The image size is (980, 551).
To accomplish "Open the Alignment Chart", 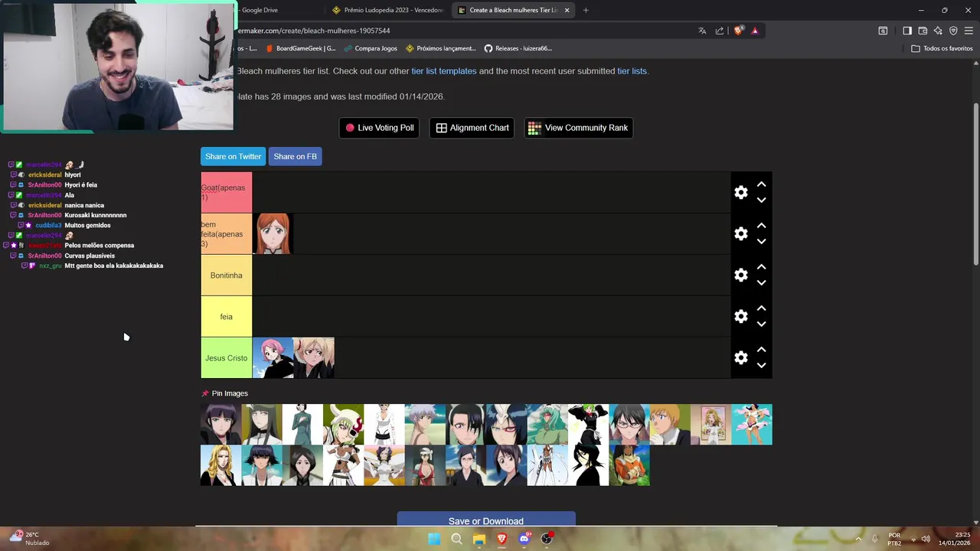I will [472, 128].
